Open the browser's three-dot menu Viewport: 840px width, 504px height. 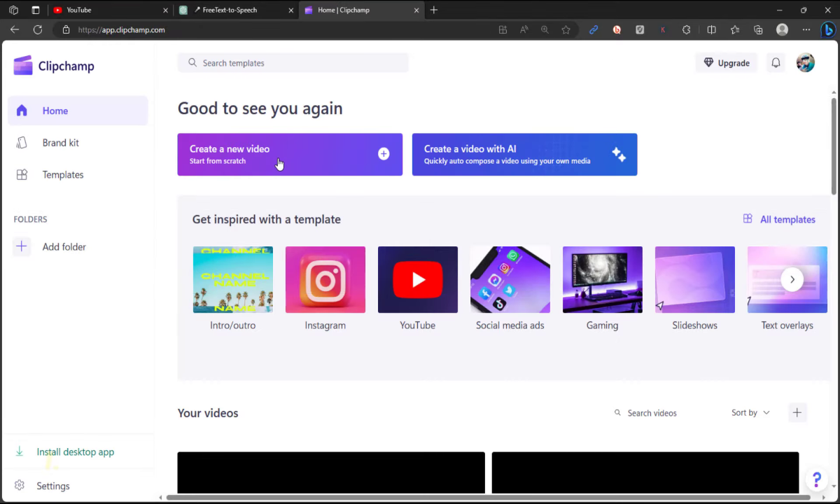[806, 30]
